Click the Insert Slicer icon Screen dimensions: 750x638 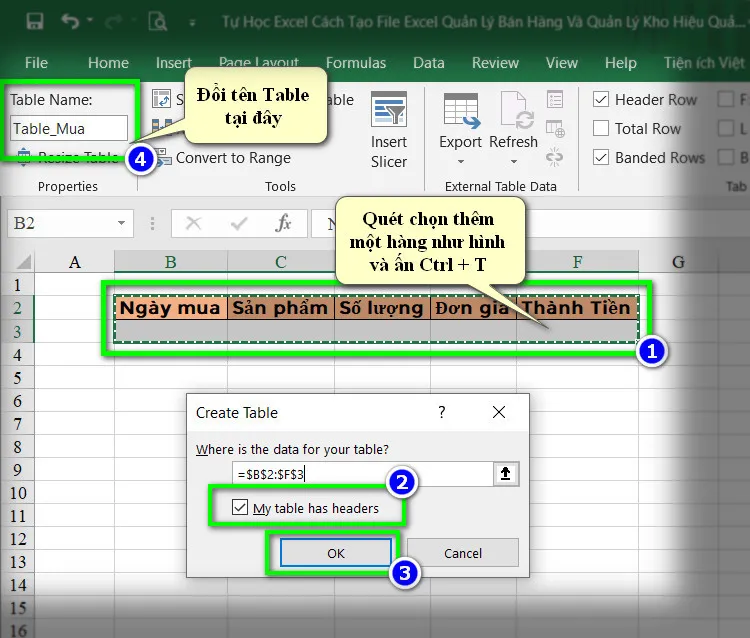pyautogui.click(x=389, y=112)
